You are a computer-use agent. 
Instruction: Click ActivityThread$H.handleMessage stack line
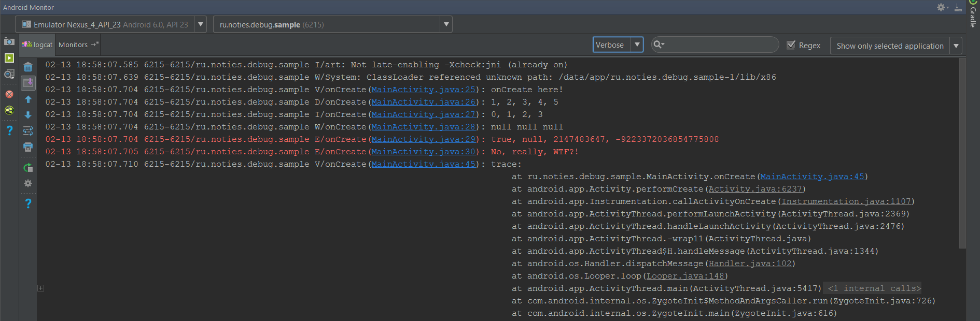(x=695, y=251)
